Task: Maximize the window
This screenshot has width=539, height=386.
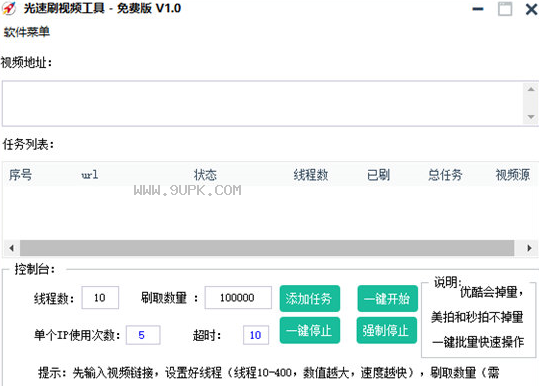Action: (505, 9)
